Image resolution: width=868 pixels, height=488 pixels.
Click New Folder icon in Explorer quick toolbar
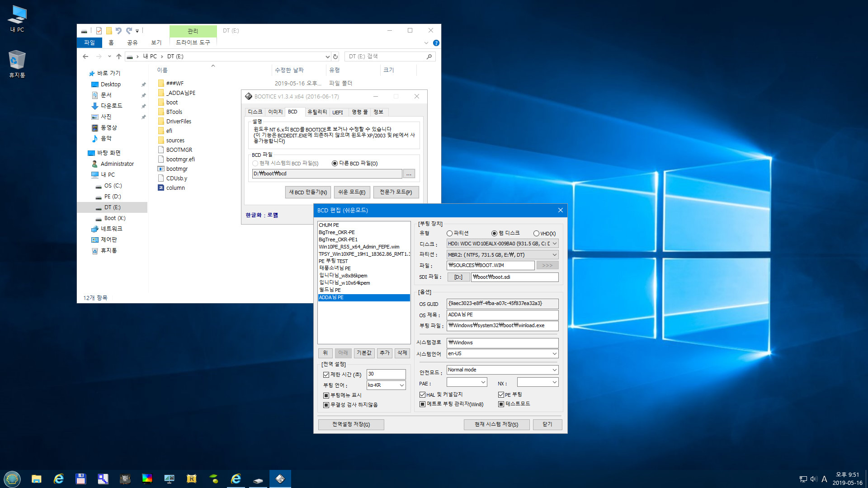point(109,31)
